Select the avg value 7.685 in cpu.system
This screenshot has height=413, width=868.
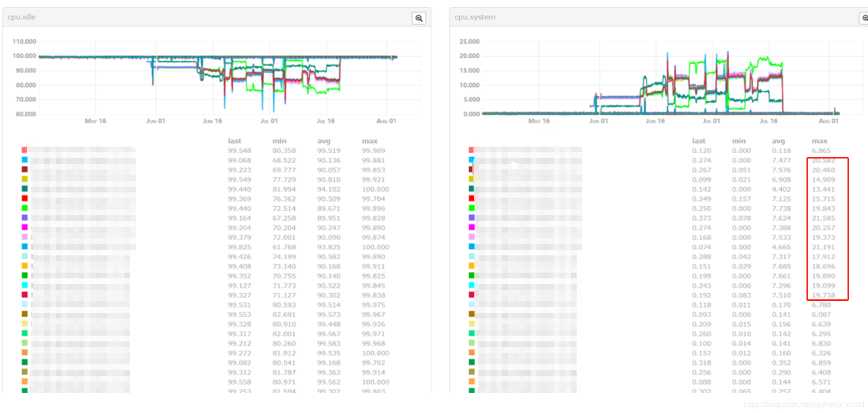point(781,266)
